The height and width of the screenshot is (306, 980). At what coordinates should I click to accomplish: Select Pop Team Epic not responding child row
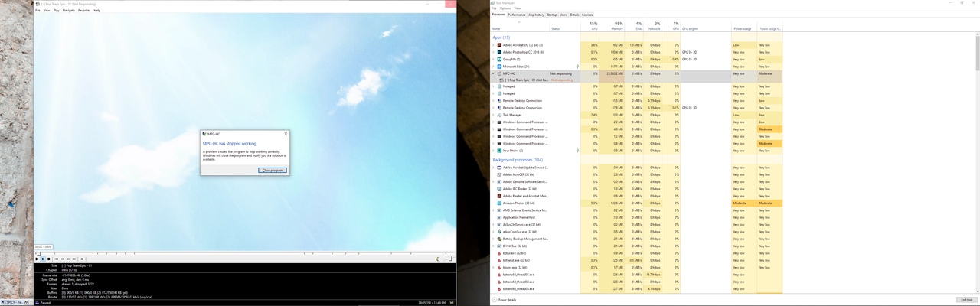click(x=637, y=80)
